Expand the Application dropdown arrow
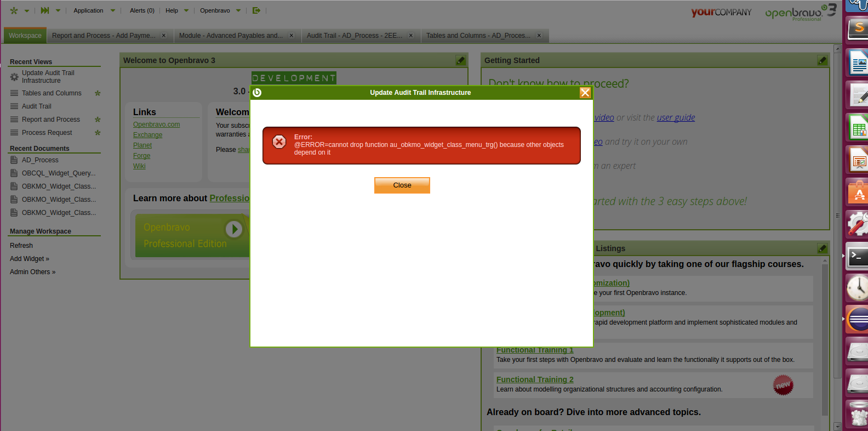This screenshot has width=868, height=431. coord(113,11)
